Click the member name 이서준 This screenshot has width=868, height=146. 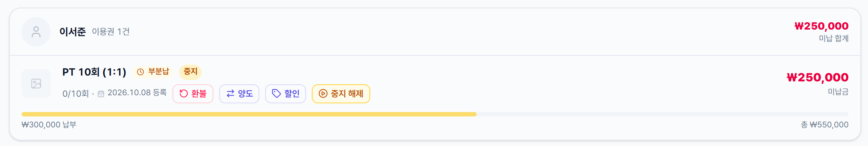[73, 32]
